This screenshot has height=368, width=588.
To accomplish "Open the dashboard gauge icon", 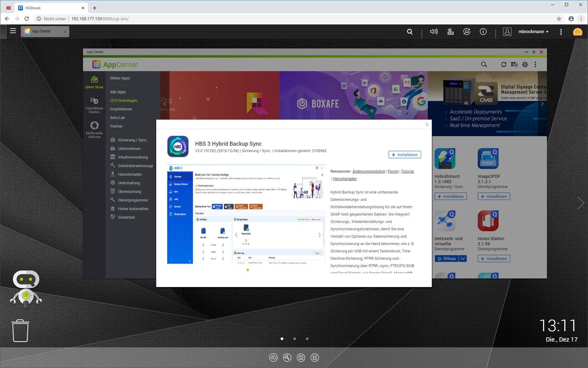I will (578, 32).
